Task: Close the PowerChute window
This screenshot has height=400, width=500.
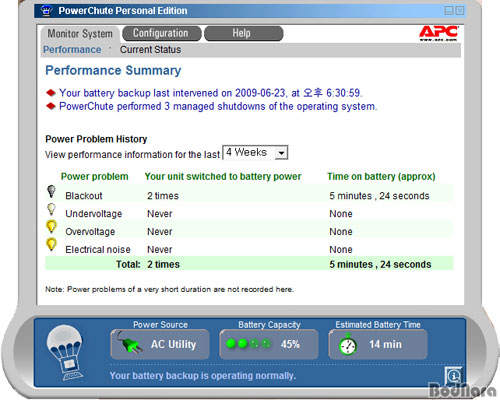Action: (x=460, y=11)
